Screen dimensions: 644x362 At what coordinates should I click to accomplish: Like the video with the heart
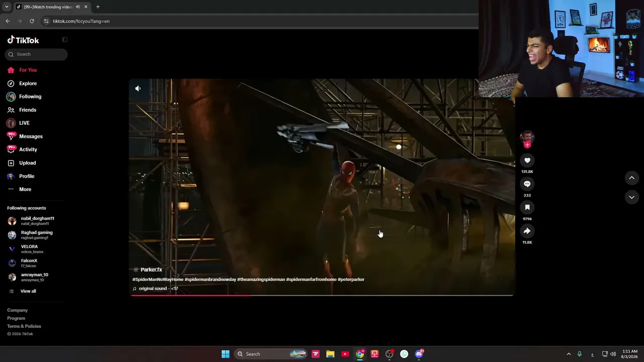527,160
